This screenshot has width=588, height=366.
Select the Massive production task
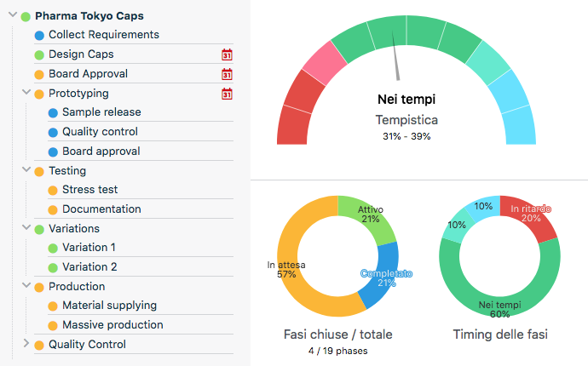pos(112,325)
